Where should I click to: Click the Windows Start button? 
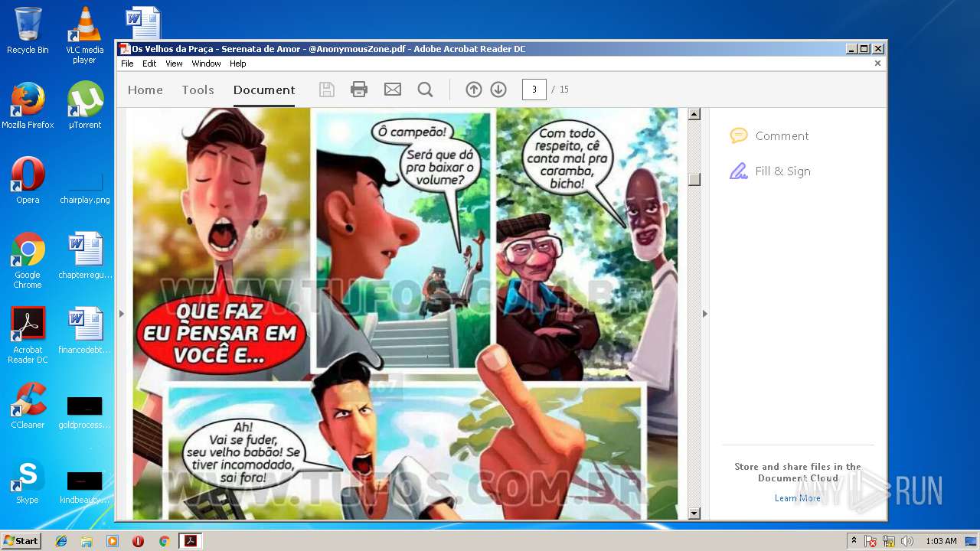click(21, 540)
